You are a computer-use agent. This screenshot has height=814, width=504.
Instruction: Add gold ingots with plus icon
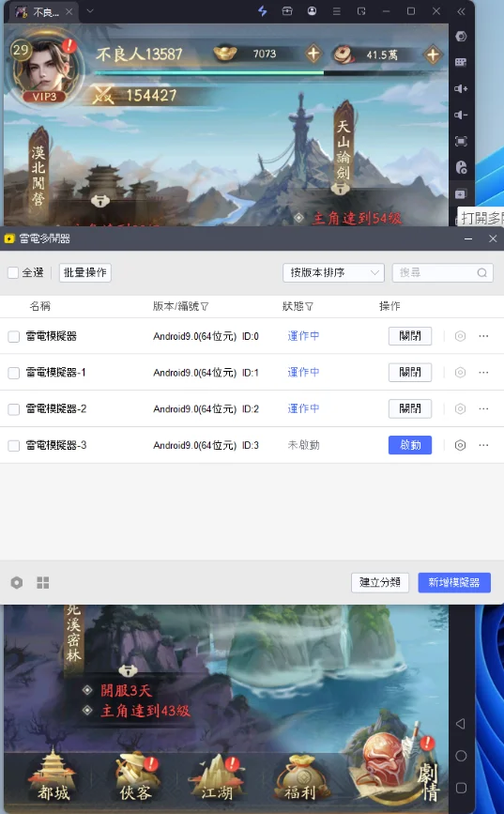(313, 54)
